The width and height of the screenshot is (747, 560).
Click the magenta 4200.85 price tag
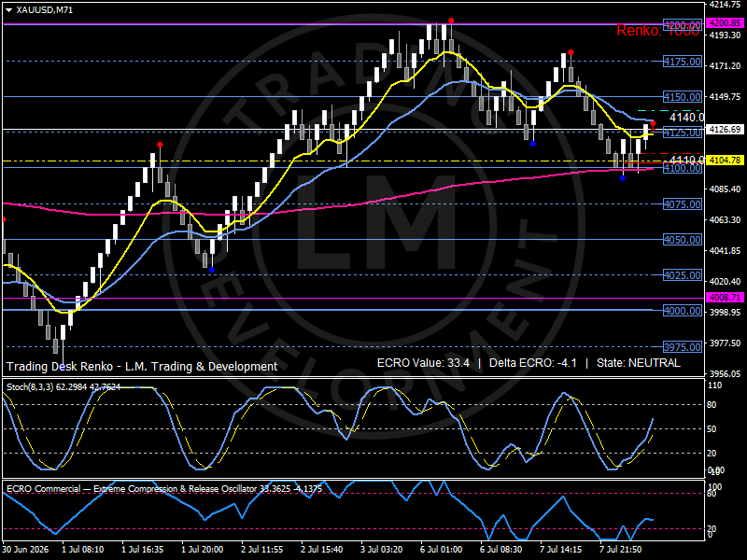725,22
